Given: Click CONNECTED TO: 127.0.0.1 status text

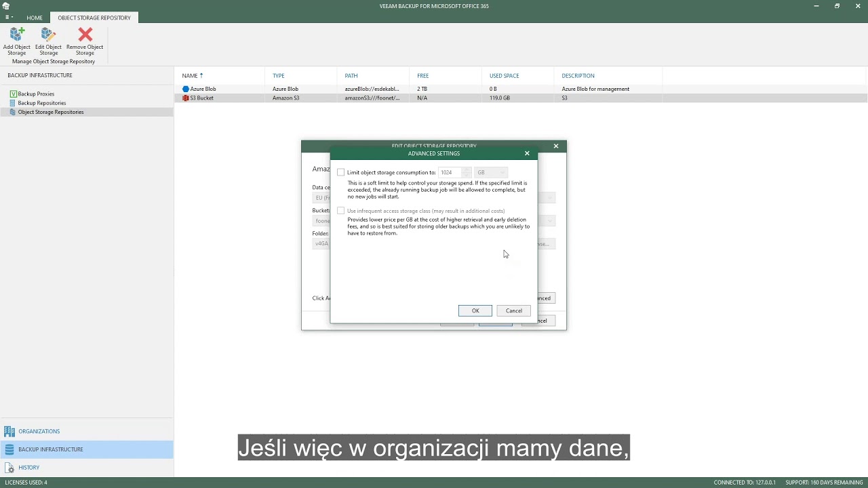Looking at the screenshot, I should pyautogui.click(x=745, y=483).
